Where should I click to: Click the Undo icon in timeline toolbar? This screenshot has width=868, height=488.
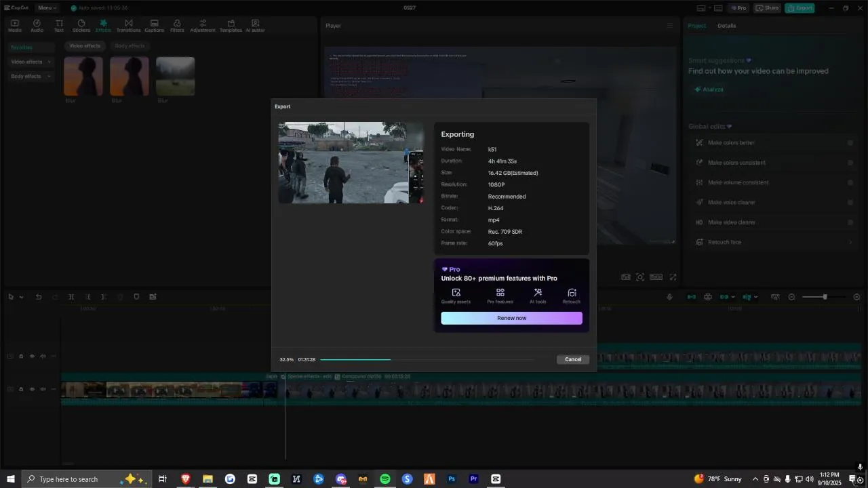tap(39, 297)
